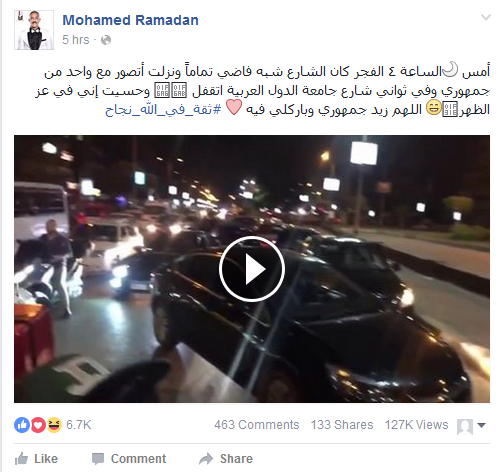
Task: Click the 127K Views count
Action: click(x=416, y=425)
